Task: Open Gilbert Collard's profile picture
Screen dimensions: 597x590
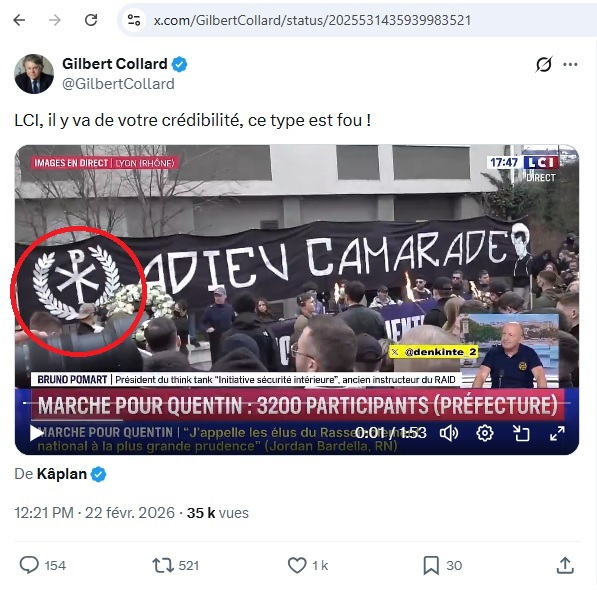Action: pos(34,73)
